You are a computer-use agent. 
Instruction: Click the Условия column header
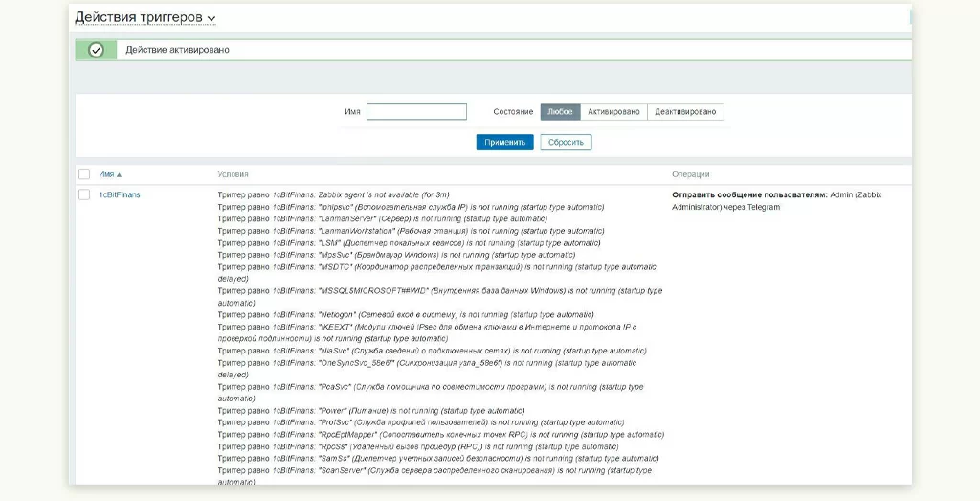[x=233, y=174]
